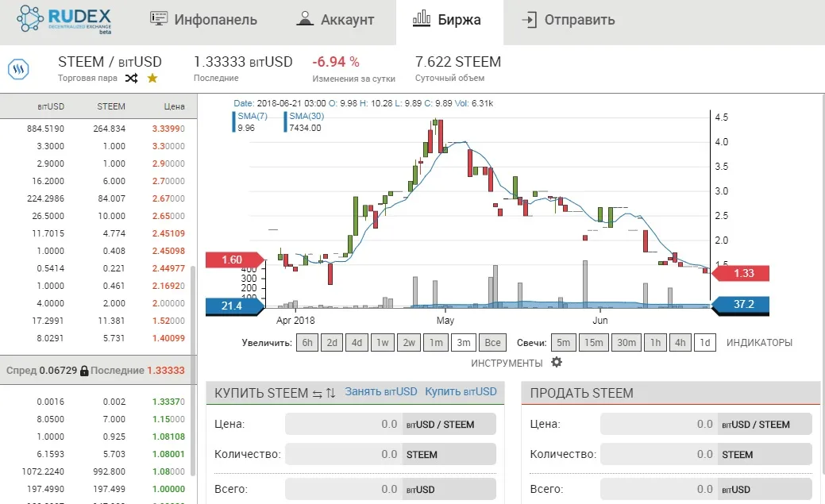Click the sell Количество input field
The height and width of the screenshot is (504, 825).
[659, 454]
